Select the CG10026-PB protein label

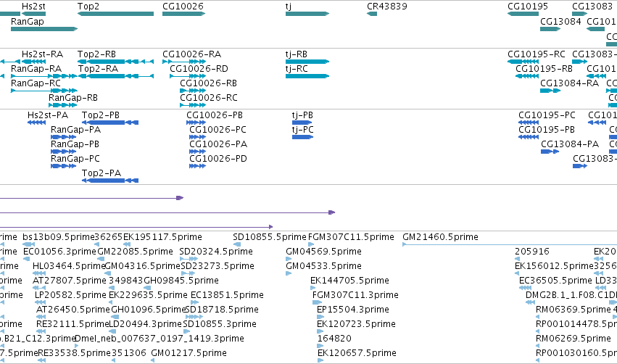click(x=215, y=115)
